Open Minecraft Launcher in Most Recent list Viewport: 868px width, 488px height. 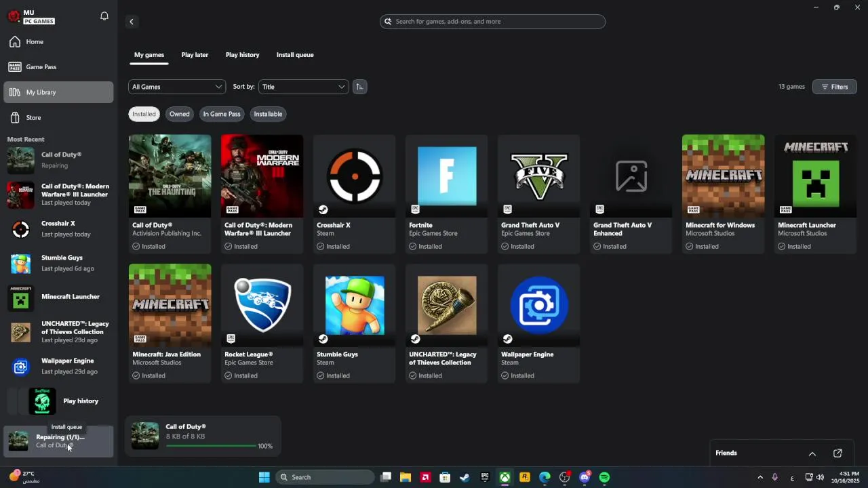coord(58,298)
